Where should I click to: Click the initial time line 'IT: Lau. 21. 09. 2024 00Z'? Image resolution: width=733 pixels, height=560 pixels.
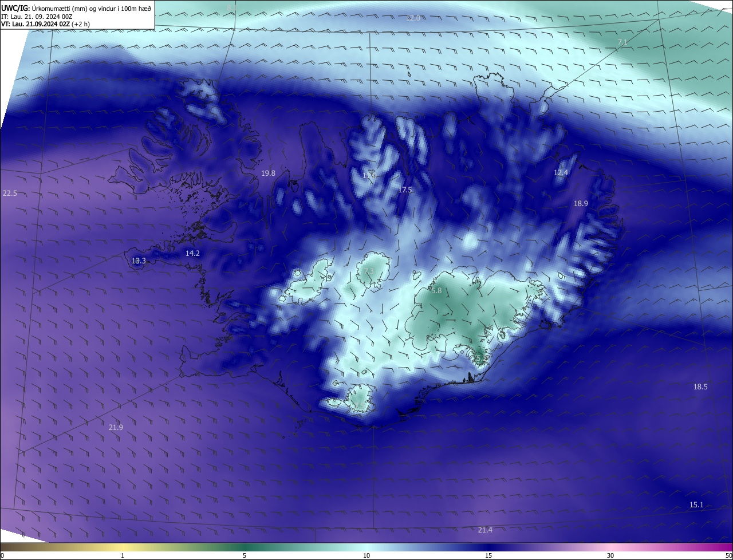point(37,17)
